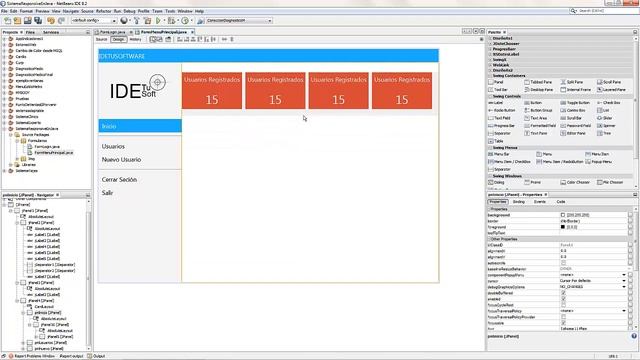This screenshot has width=640, height=360.
Task: Click the Output button in status bar
Action: tap(96, 356)
